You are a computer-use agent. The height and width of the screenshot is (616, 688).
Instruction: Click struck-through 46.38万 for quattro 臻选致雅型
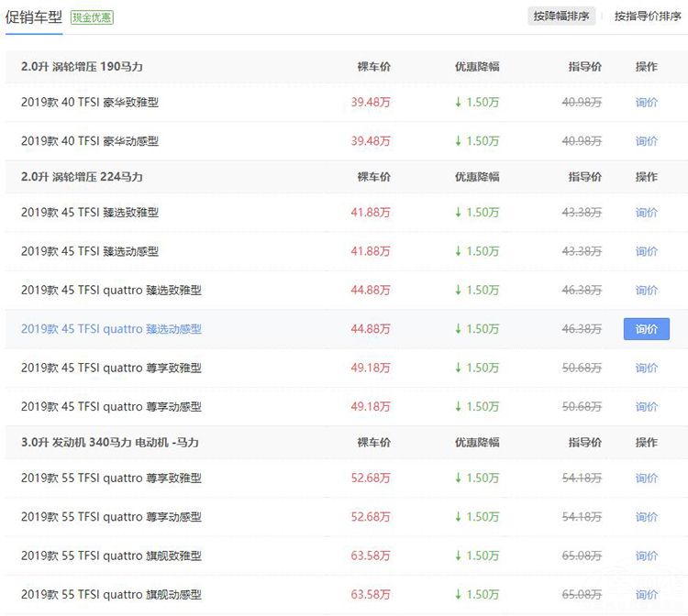[x=582, y=290]
